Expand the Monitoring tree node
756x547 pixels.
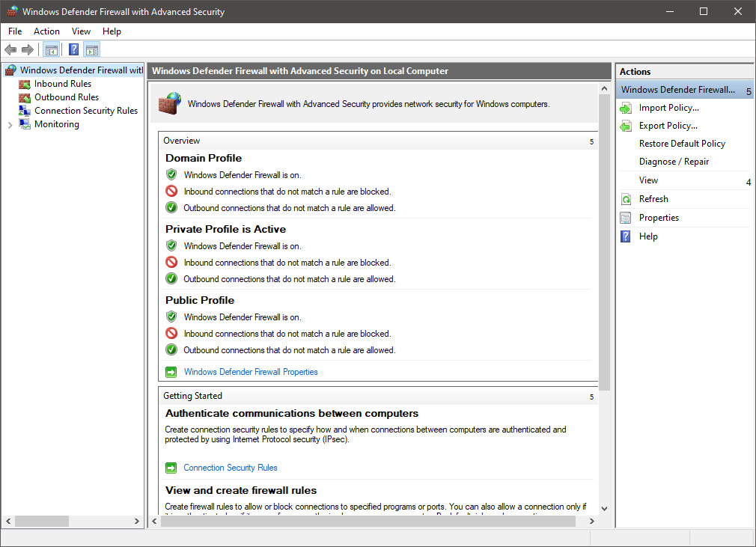coord(10,125)
